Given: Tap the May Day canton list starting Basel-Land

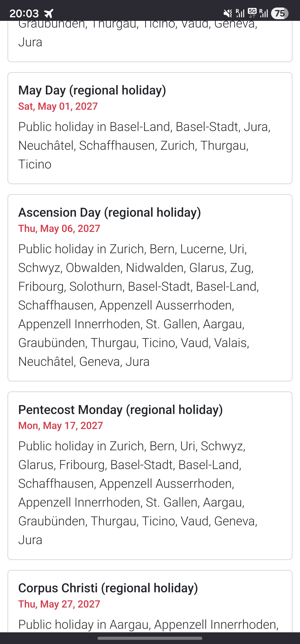Looking at the screenshot, I should (144, 145).
